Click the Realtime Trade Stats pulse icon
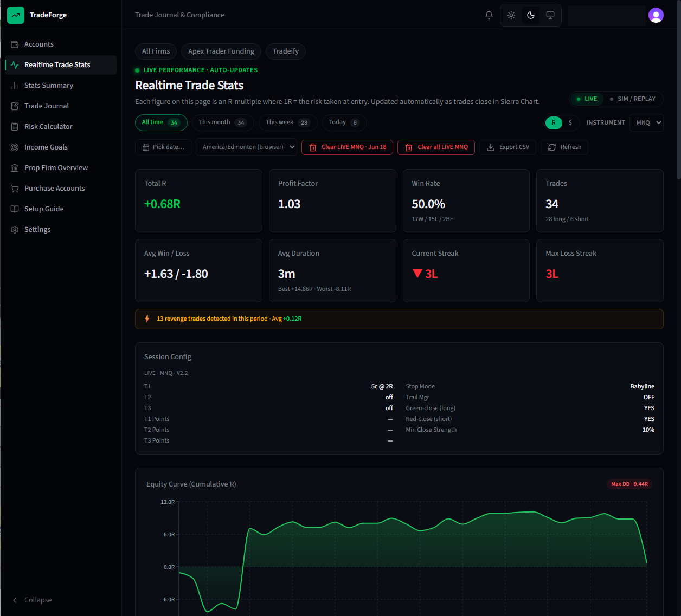681x616 pixels. click(15, 65)
